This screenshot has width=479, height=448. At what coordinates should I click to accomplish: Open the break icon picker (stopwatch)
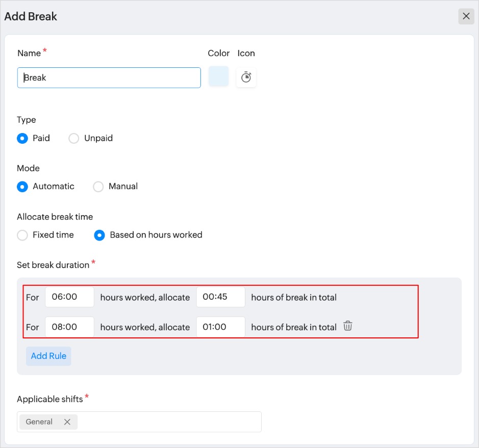[x=246, y=77]
